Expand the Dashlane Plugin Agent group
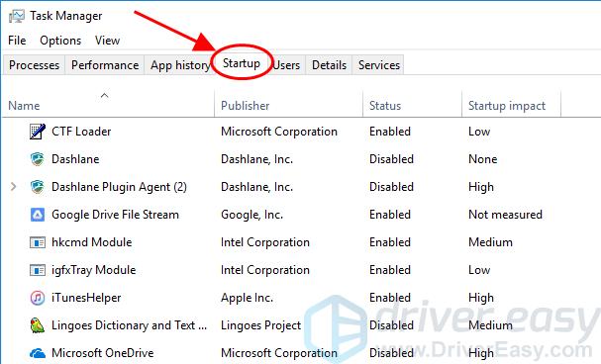This screenshot has width=601, height=364. tap(14, 187)
